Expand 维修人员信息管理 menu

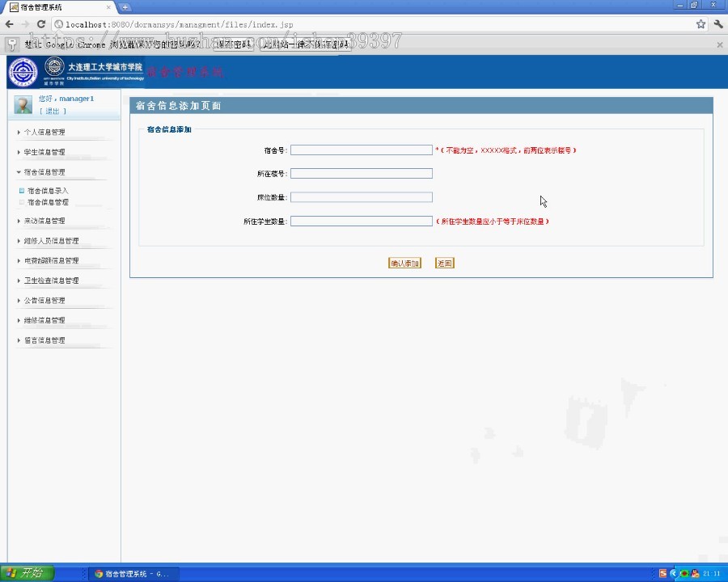[51, 241]
